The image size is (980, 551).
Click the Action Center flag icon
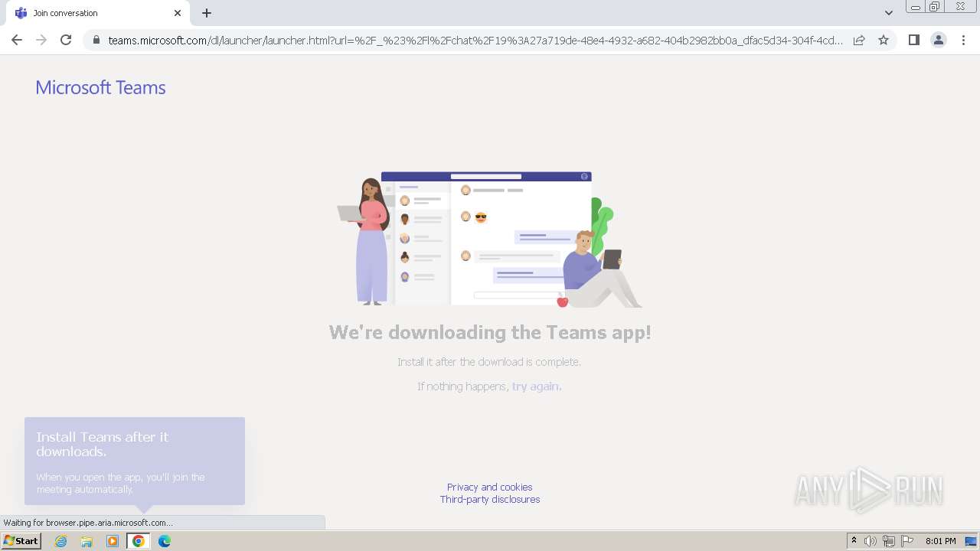[907, 541]
